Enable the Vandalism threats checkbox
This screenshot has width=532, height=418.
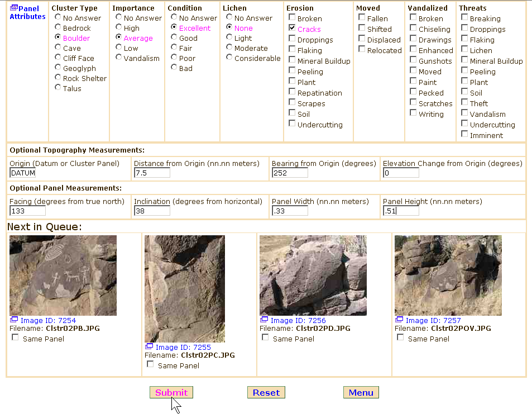[464, 113]
